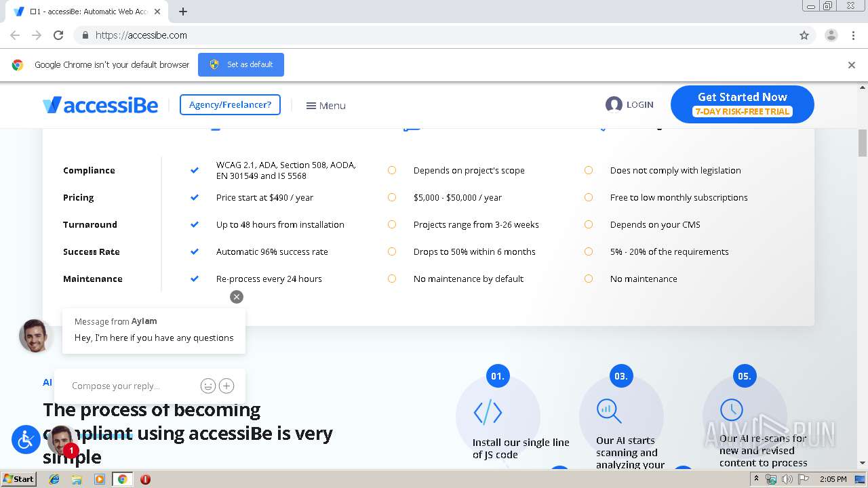
Task: Click circle beside Drops to 50% within 6 months
Action: point(392,251)
